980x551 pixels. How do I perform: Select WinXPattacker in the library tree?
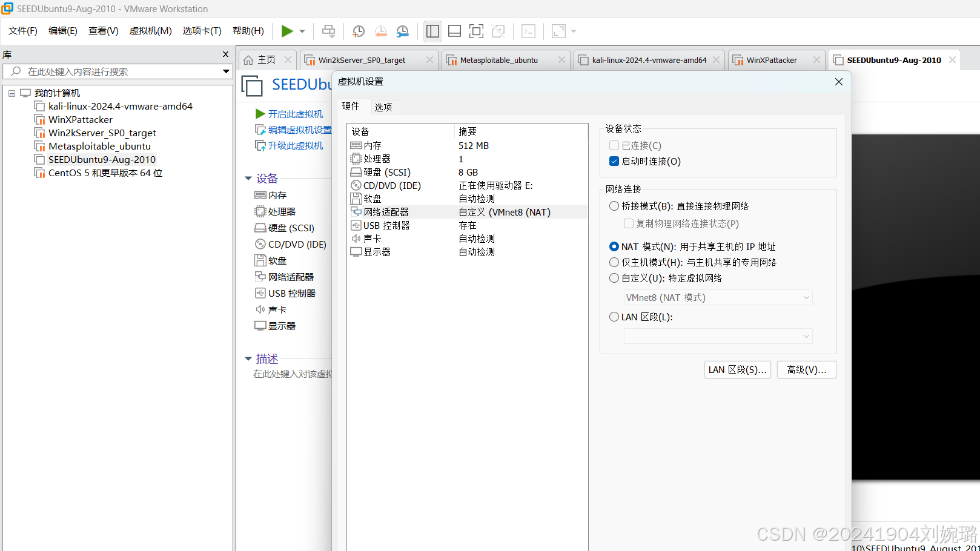[81, 120]
